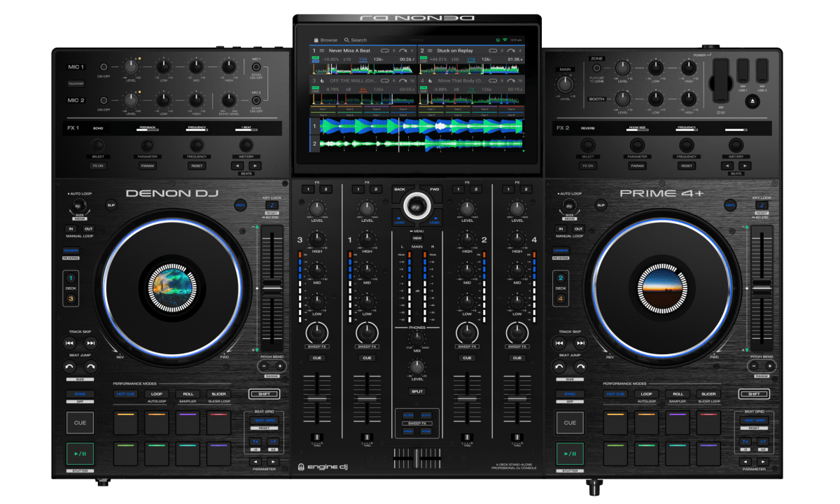Nudge pitch bend minus on left deck

coord(263,365)
